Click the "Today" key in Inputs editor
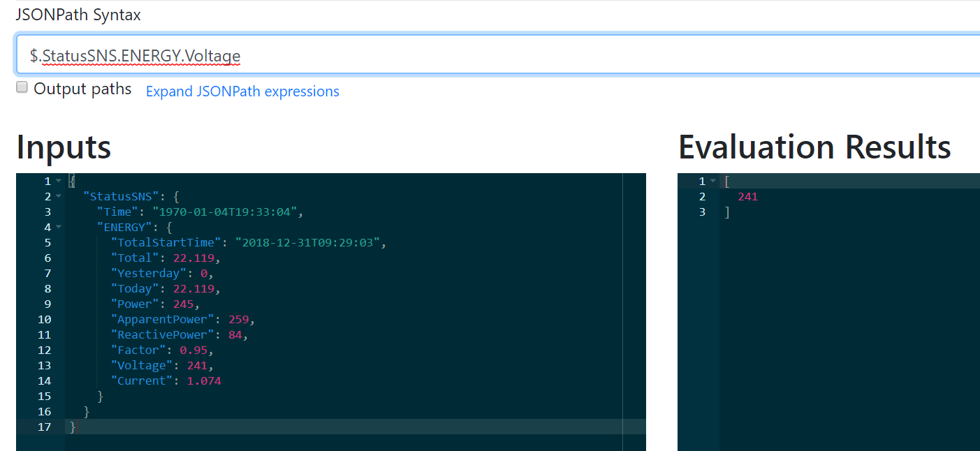 tap(135, 289)
